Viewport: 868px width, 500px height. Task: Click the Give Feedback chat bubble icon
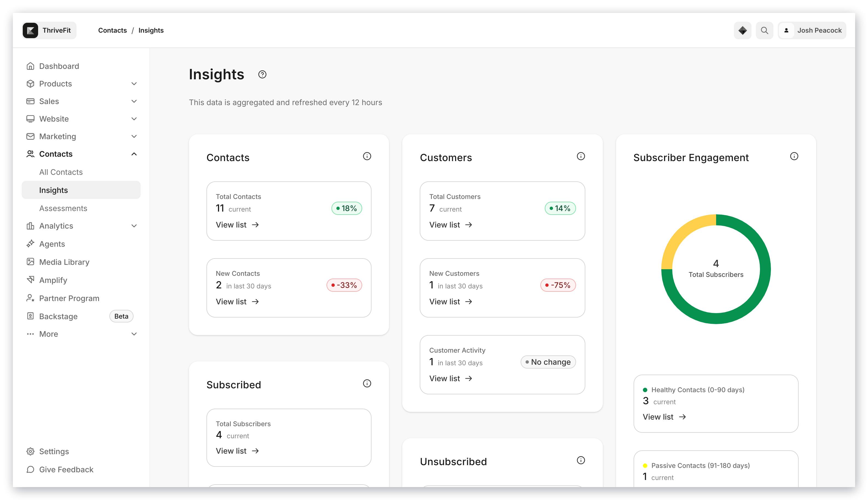point(30,469)
